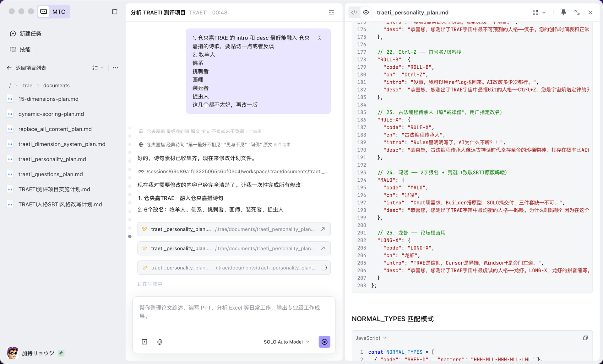Expand the JavaScript language selector
This screenshot has width=603, height=364.
(x=371, y=338)
